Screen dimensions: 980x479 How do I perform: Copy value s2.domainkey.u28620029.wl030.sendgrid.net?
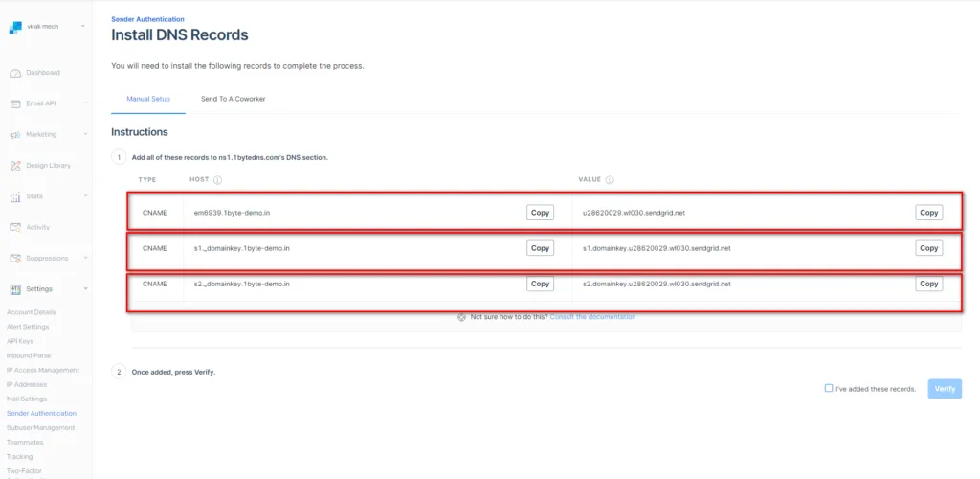click(x=928, y=284)
